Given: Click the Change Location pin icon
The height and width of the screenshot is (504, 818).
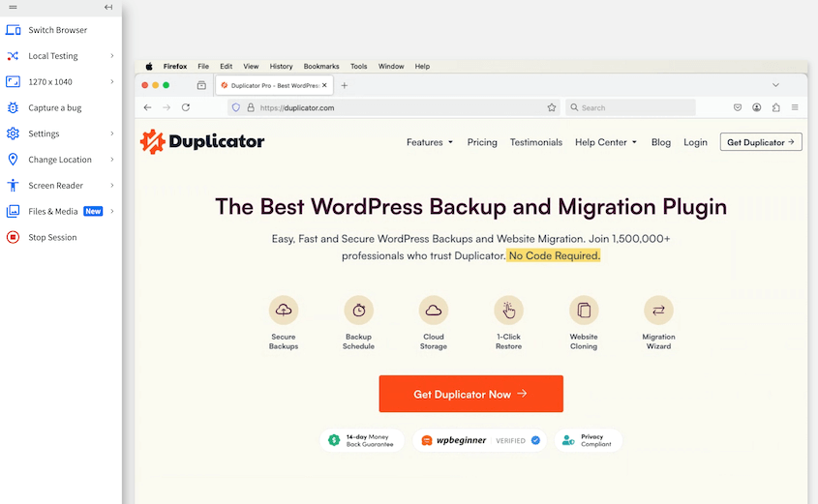Looking at the screenshot, I should click(x=13, y=160).
